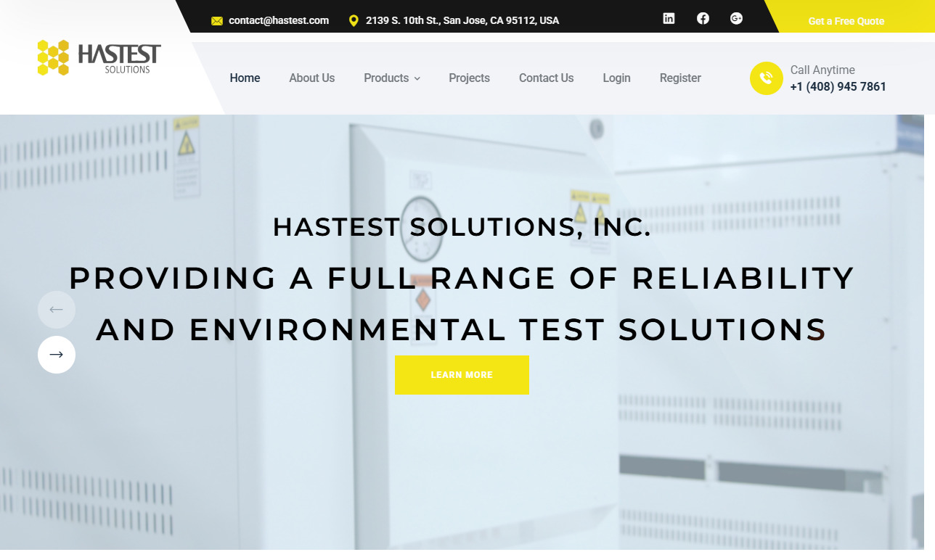The height and width of the screenshot is (560, 935).
Task: Open the Products navigation chevron
Action: click(417, 78)
